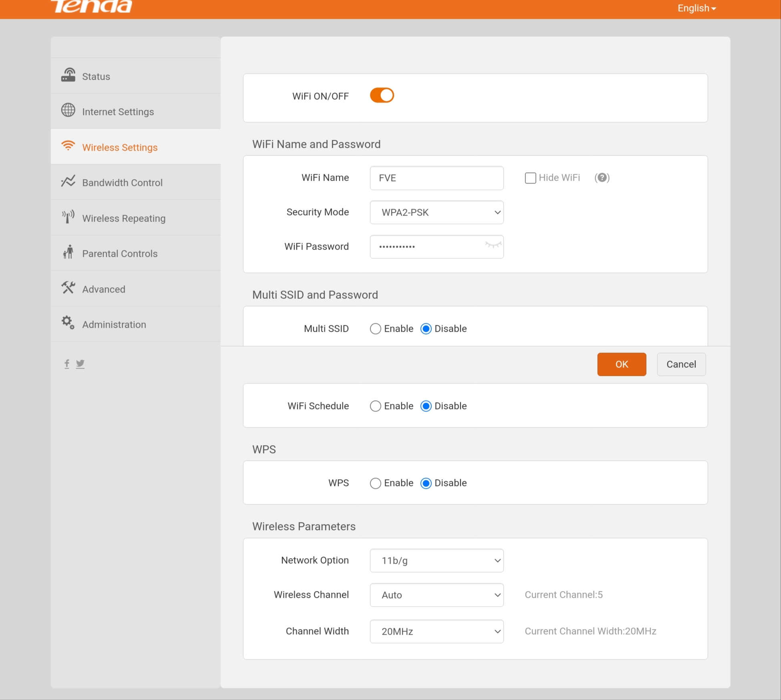Expand the Network Option dropdown
The image size is (781, 700).
(437, 561)
